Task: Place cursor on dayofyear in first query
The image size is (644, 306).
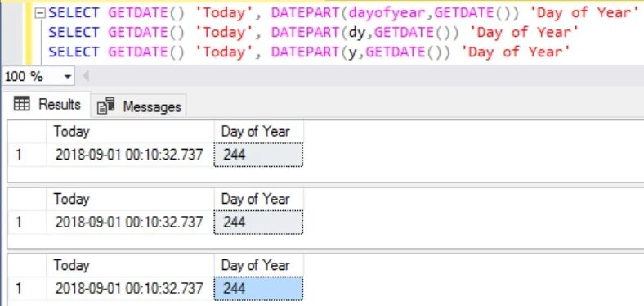Action: [387, 13]
